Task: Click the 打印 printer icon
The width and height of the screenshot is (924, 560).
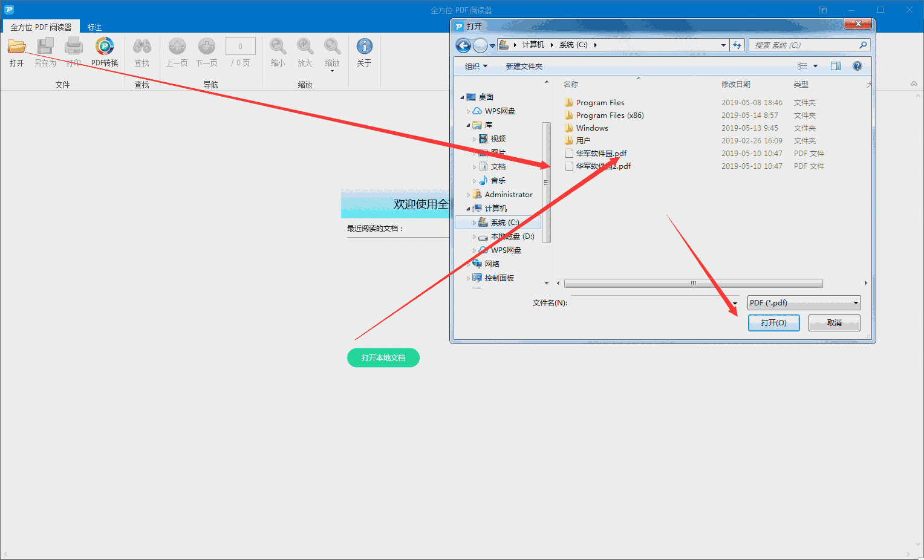Action: pyautogui.click(x=74, y=47)
